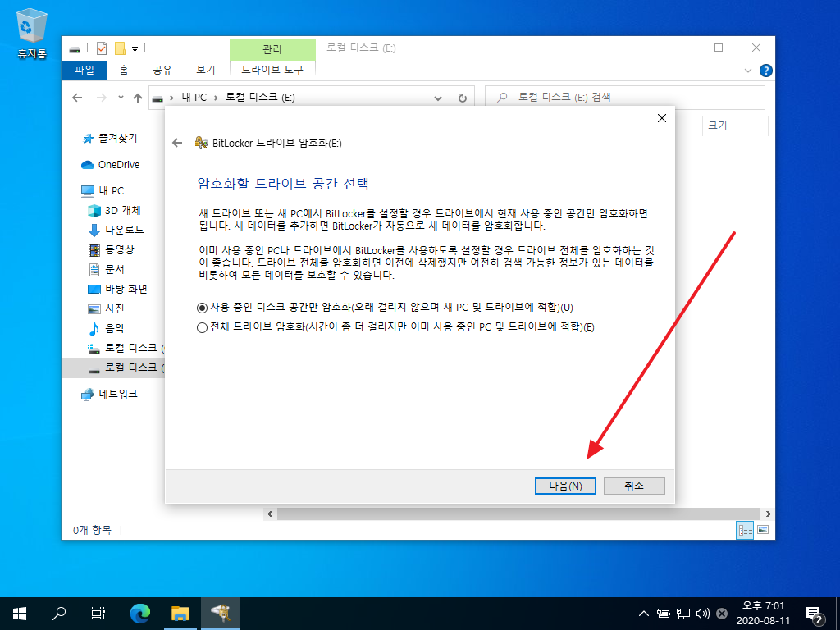Click the Properties quick access icon
This screenshot has width=840, height=630.
(x=101, y=48)
